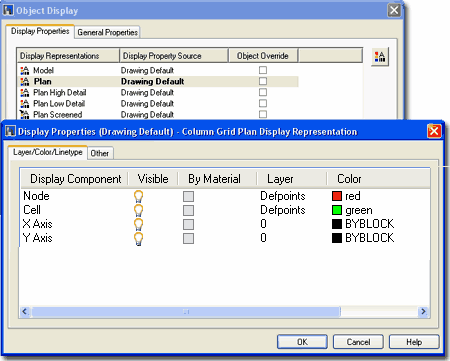
Task: Switch to the Other tab
Action: [x=100, y=153]
